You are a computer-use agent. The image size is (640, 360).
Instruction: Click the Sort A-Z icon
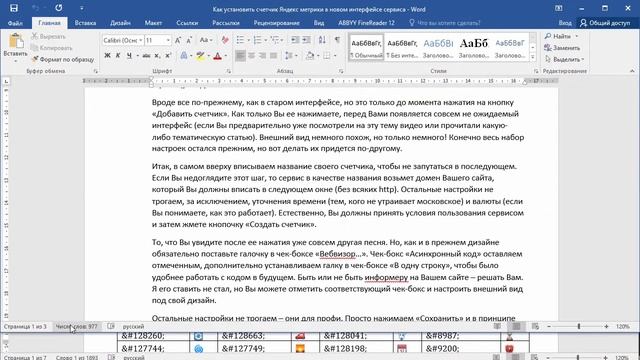tap(322, 40)
